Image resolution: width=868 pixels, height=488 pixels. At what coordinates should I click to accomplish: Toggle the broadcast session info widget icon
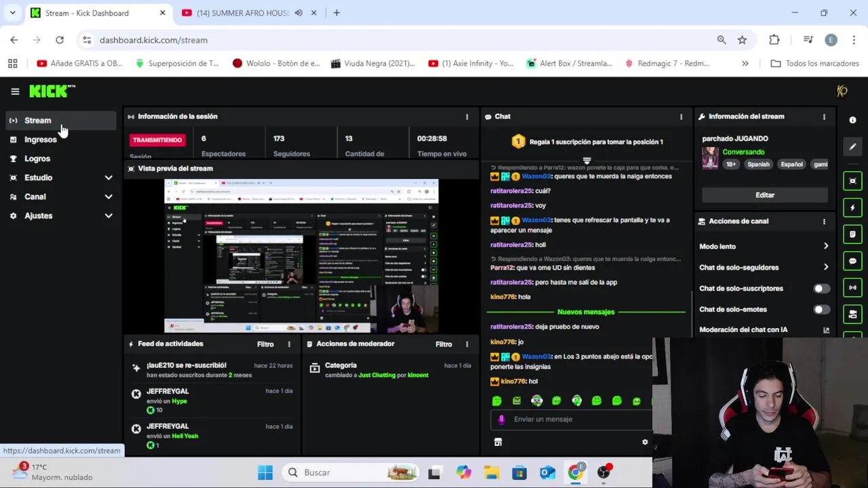[852, 287]
